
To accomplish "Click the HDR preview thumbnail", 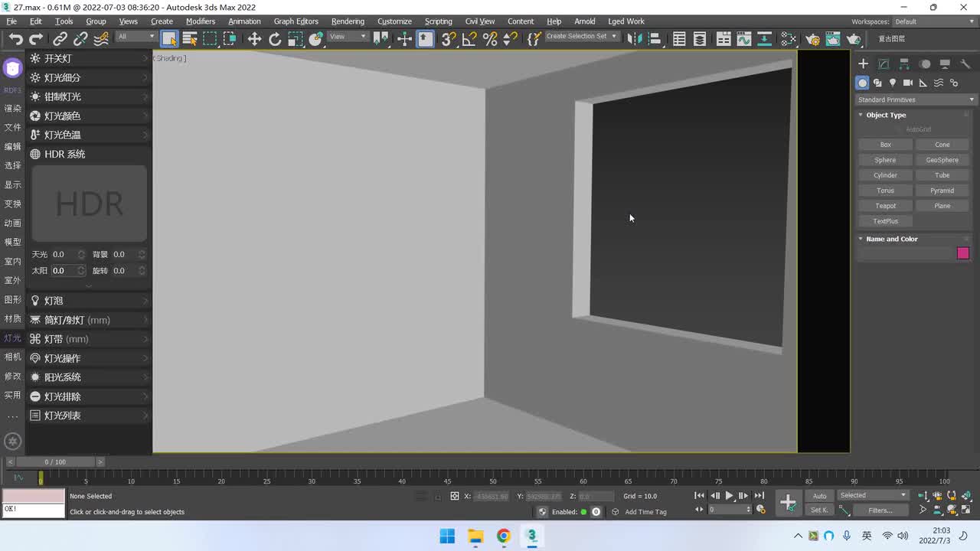I will tap(90, 204).
